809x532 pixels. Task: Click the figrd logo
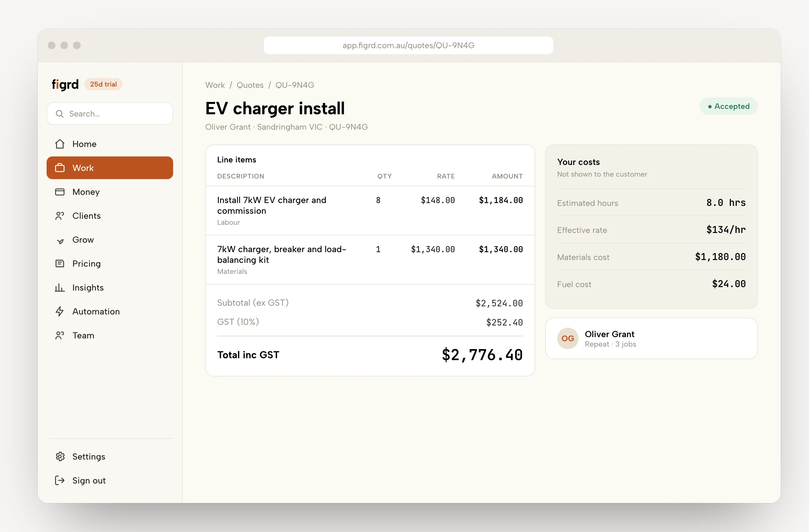tap(65, 84)
